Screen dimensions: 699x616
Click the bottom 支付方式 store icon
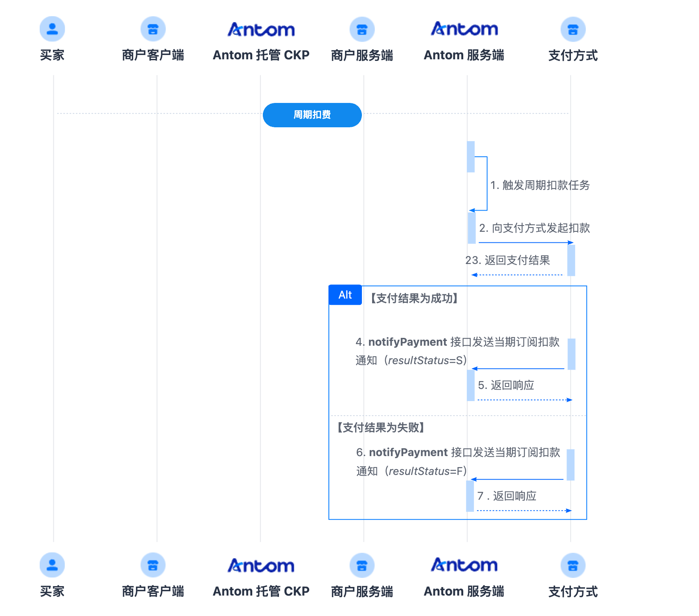(x=573, y=565)
